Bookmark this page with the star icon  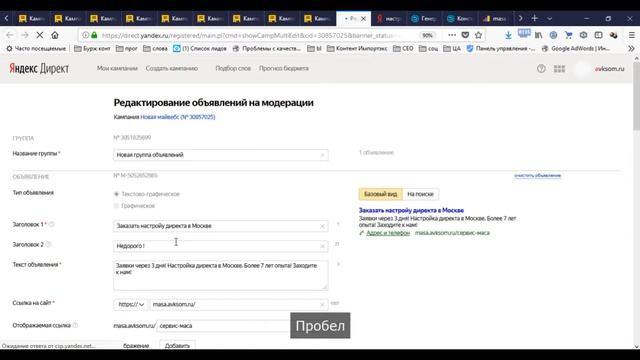pyautogui.click(x=478, y=35)
